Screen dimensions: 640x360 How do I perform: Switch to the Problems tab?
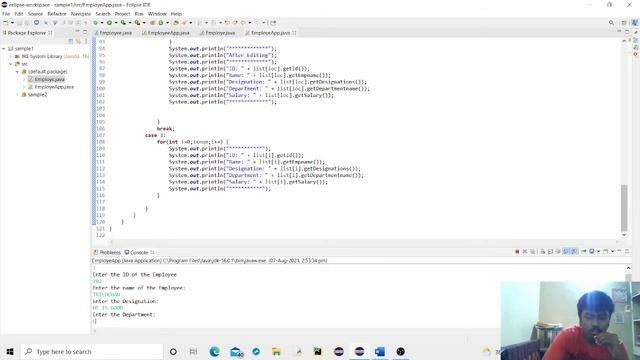point(107,252)
